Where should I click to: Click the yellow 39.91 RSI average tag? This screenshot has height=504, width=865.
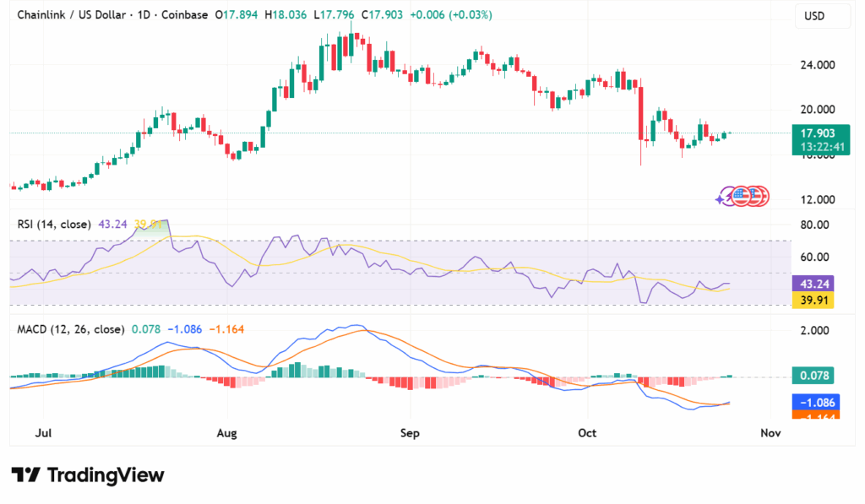pos(813,300)
